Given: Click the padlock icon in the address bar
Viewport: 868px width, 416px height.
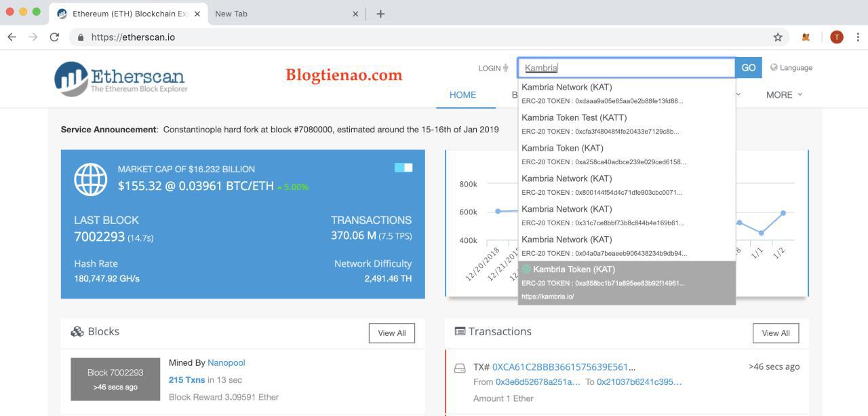Looking at the screenshot, I should tap(81, 37).
